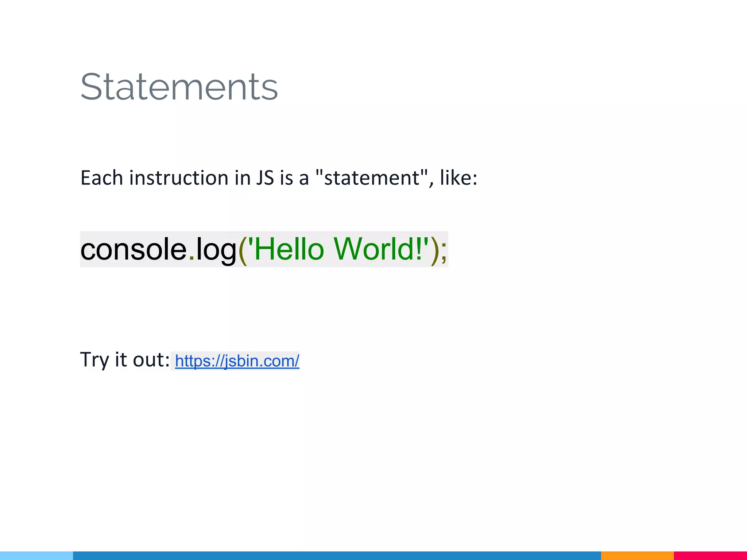747x560 pixels.
Task: Click the word 'Each' starting the sentence
Action: 102,178
